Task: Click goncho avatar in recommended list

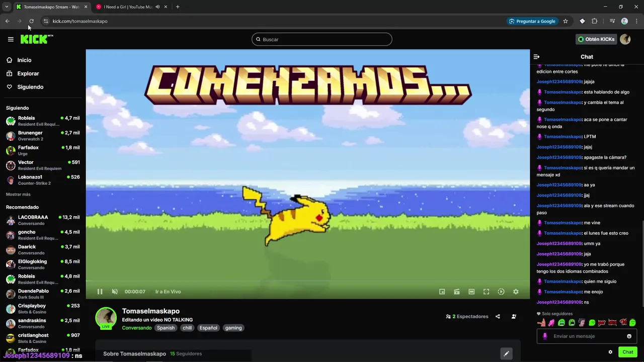Action: click(11, 235)
